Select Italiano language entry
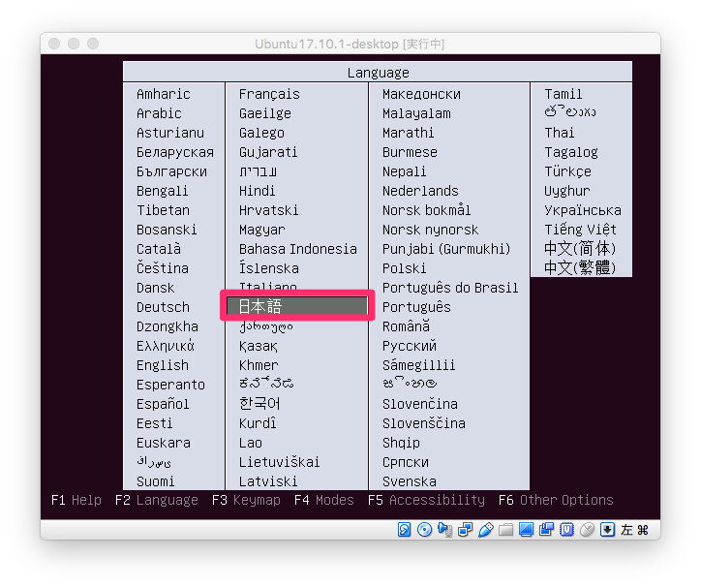This screenshot has width=701, height=588. [x=268, y=286]
